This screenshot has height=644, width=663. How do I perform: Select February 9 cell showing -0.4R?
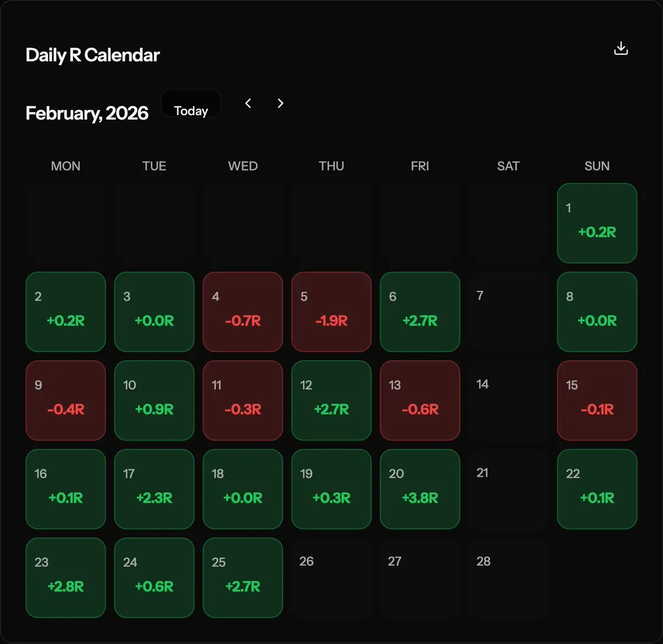(x=66, y=400)
